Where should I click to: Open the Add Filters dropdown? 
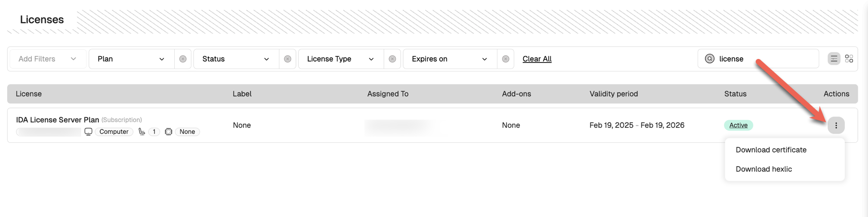[x=47, y=59]
